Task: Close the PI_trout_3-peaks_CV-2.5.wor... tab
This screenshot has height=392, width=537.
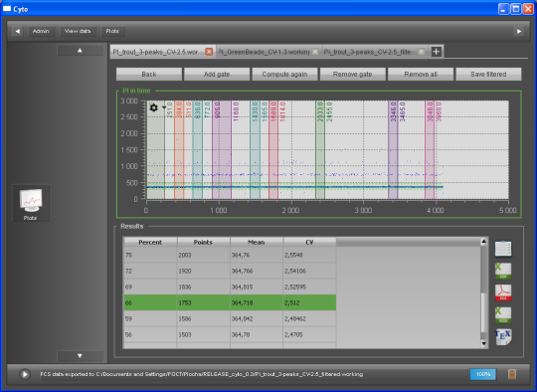Action: (209, 52)
